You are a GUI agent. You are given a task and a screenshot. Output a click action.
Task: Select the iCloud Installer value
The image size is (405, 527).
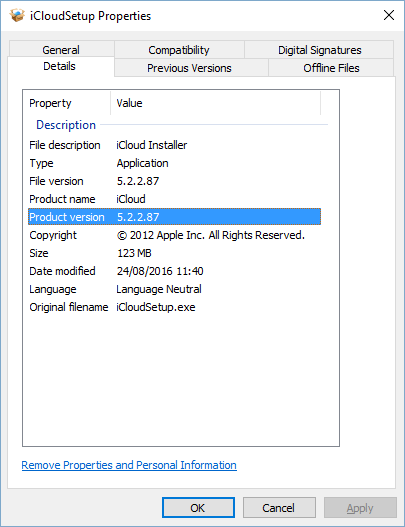(152, 145)
